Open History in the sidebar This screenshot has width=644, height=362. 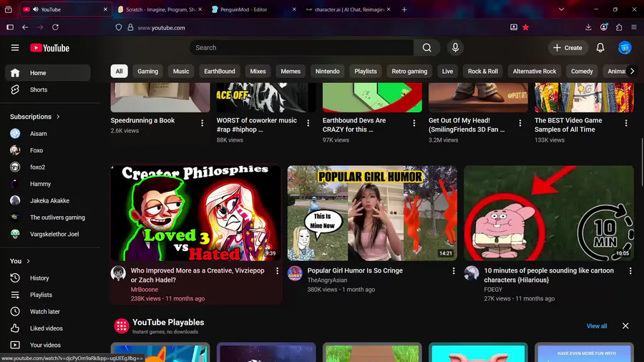pyautogui.click(x=48, y=278)
